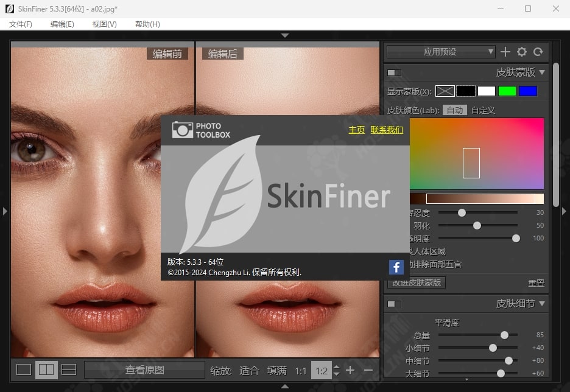Open the 视图(V) menu
Viewport: 570px width, 392px height.
105,24
